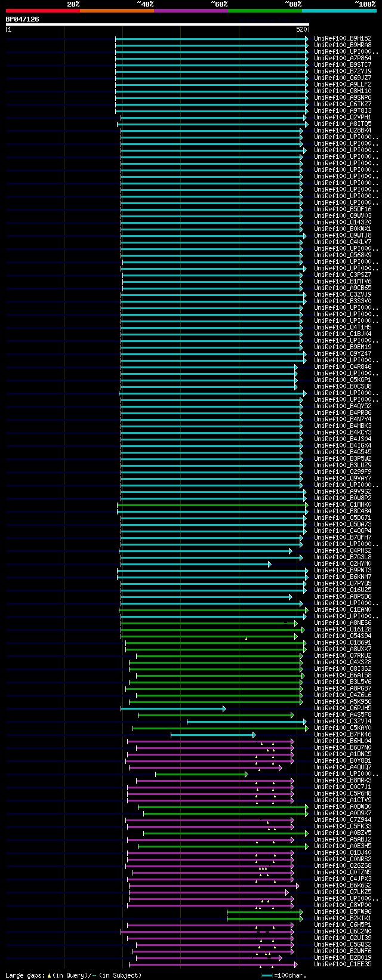Click the 520 end position label

tap(301, 29)
